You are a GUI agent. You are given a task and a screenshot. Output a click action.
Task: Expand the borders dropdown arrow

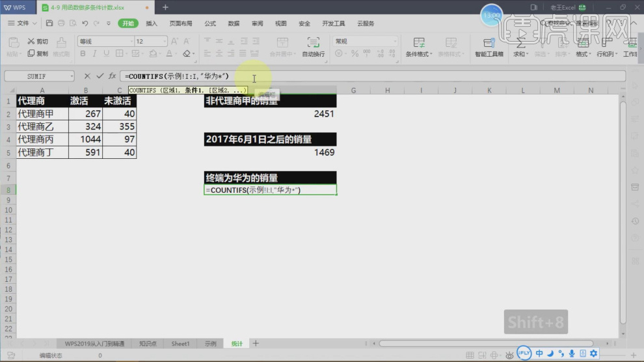tap(126, 54)
